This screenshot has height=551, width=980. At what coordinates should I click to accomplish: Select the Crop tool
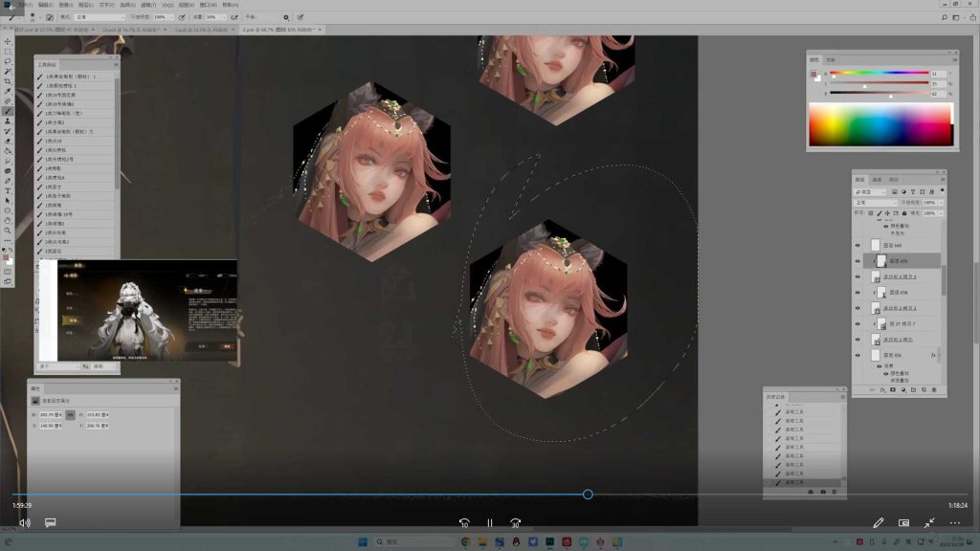coord(8,82)
